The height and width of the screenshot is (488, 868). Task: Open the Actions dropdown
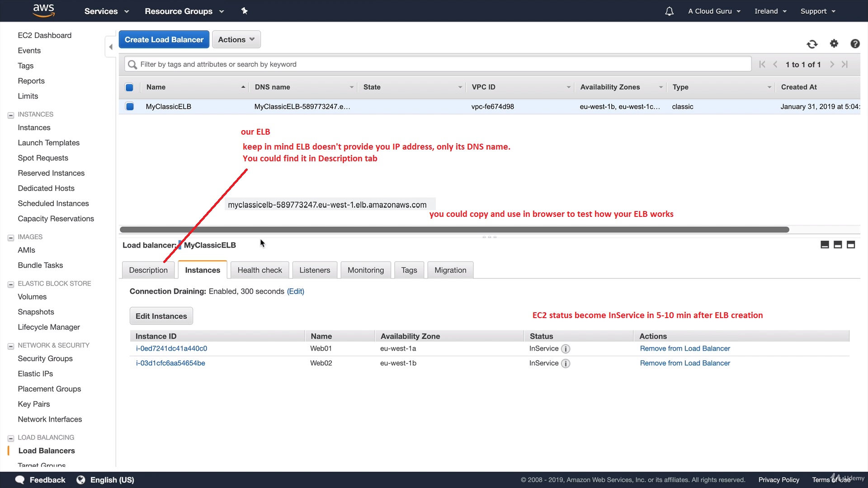click(236, 40)
